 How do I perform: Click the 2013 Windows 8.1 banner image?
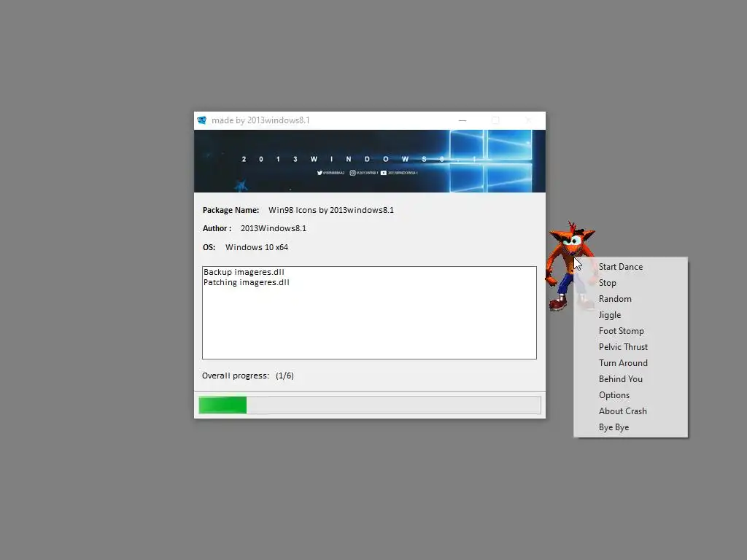click(370, 161)
